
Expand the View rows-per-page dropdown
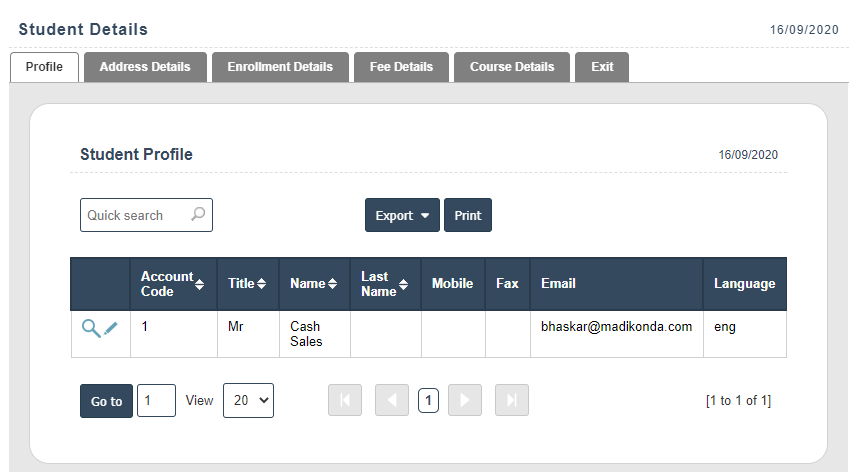coord(248,400)
